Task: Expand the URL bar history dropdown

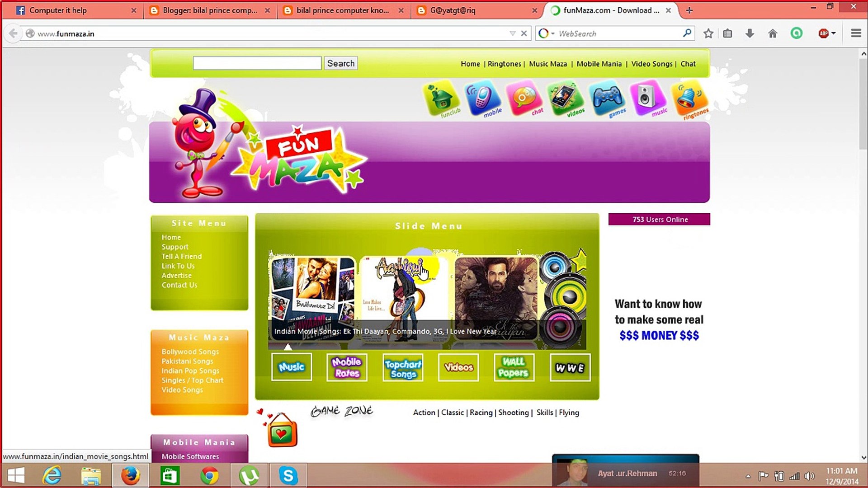Action: coord(512,33)
